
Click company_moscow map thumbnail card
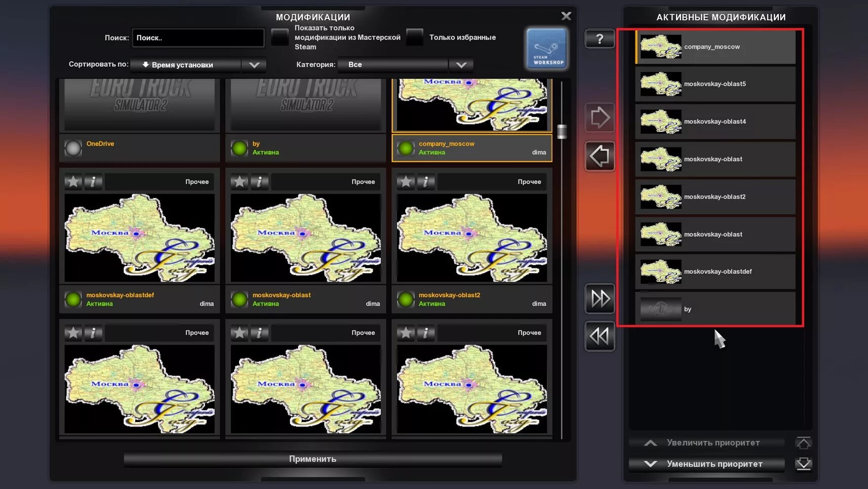(472, 104)
